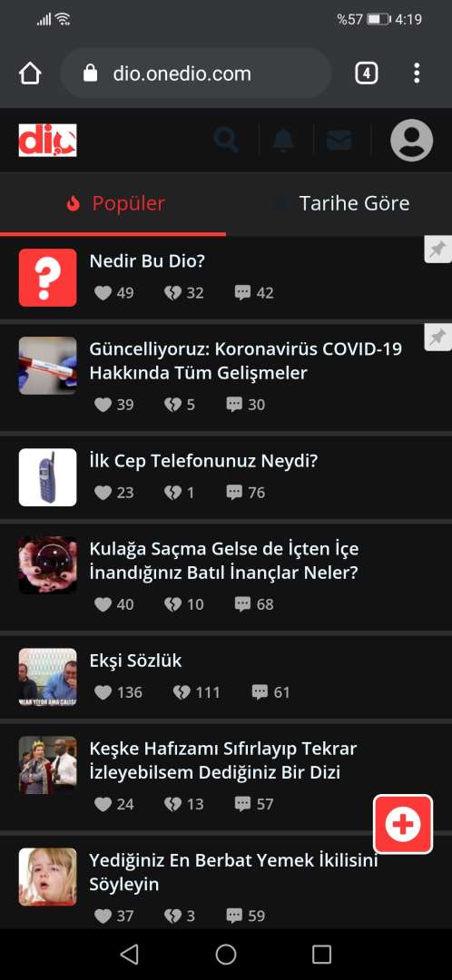This screenshot has height=980, width=452.
Task: Open search with the magnifier icon
Action: 226,140
